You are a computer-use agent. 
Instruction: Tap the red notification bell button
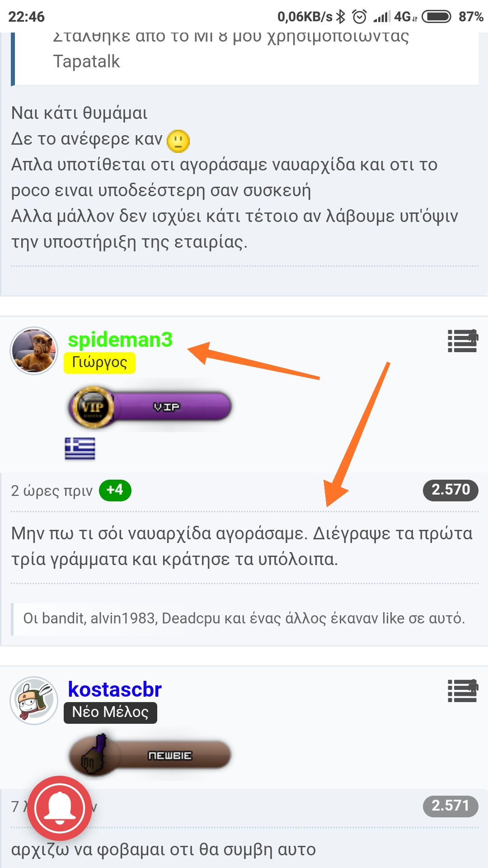click(x=60, y=808)
